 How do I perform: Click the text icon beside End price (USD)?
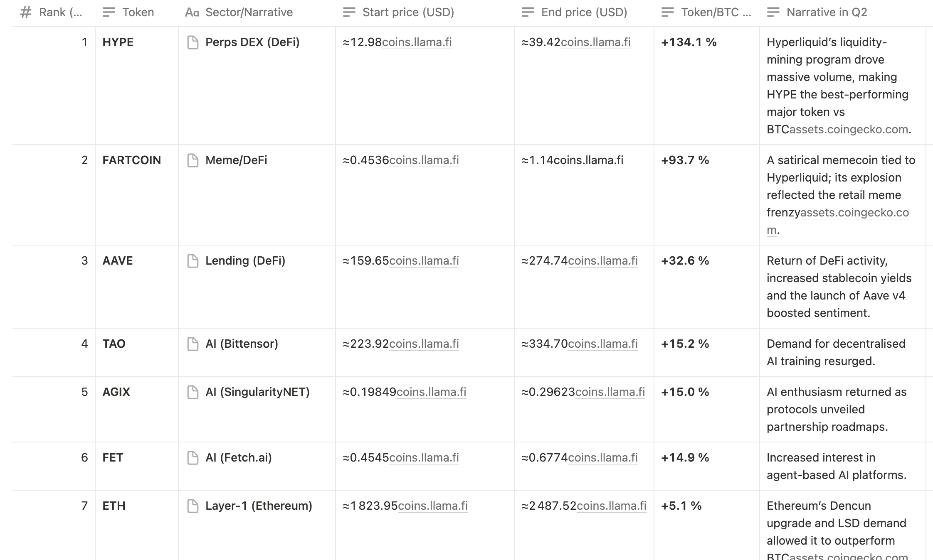coord(528,12)
